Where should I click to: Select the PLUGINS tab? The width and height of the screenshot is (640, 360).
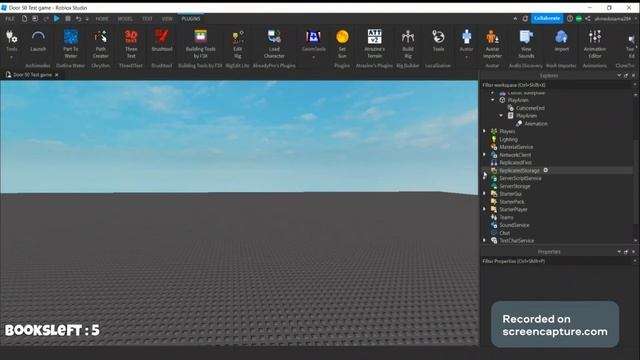click(191, 19)
